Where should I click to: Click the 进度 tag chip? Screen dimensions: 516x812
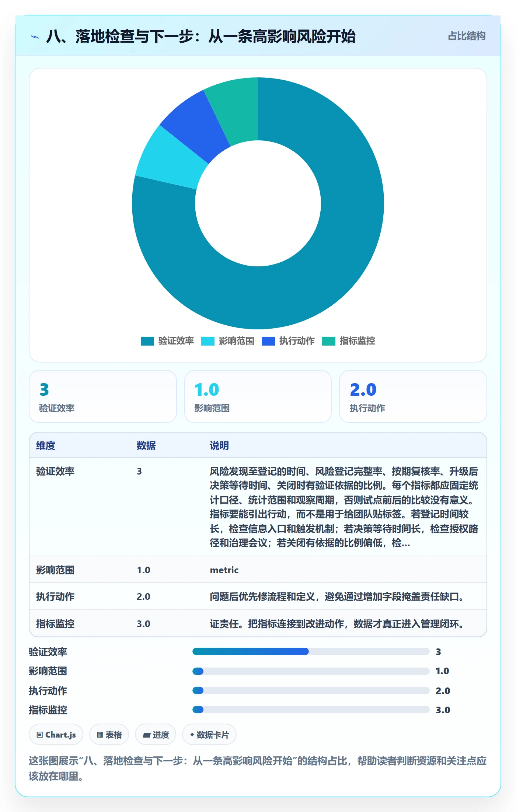tap(156, 735)
